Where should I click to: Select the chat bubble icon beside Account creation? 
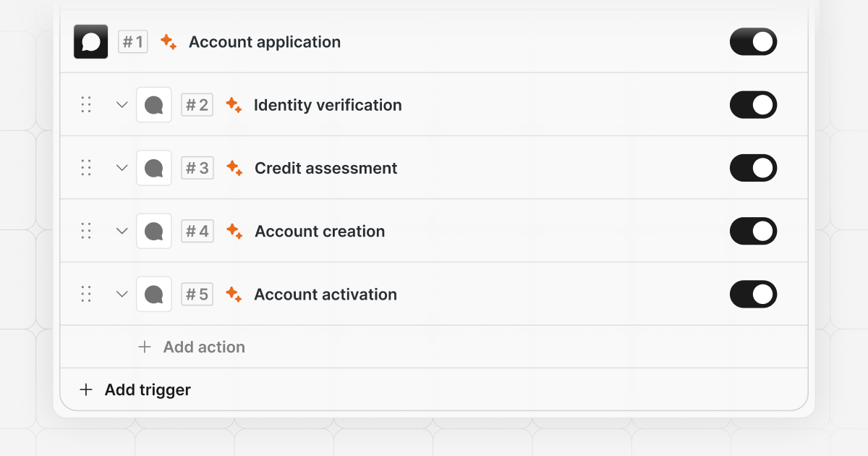(x=154, y=231)
